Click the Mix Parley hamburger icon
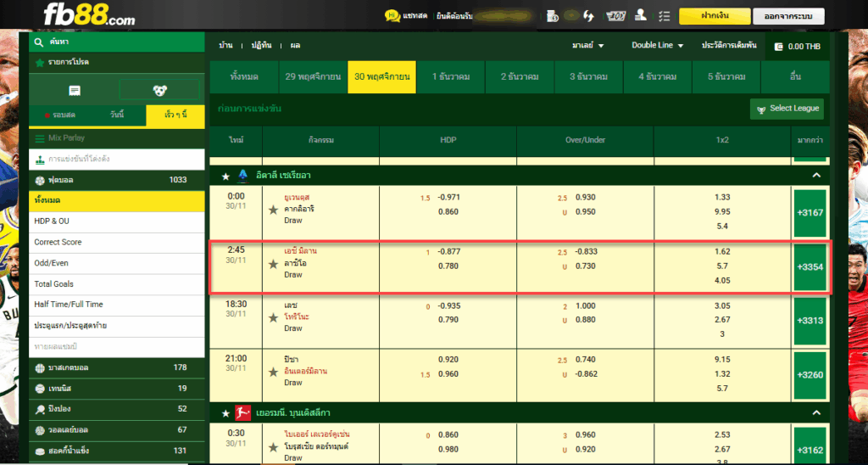 coord(40,138)
